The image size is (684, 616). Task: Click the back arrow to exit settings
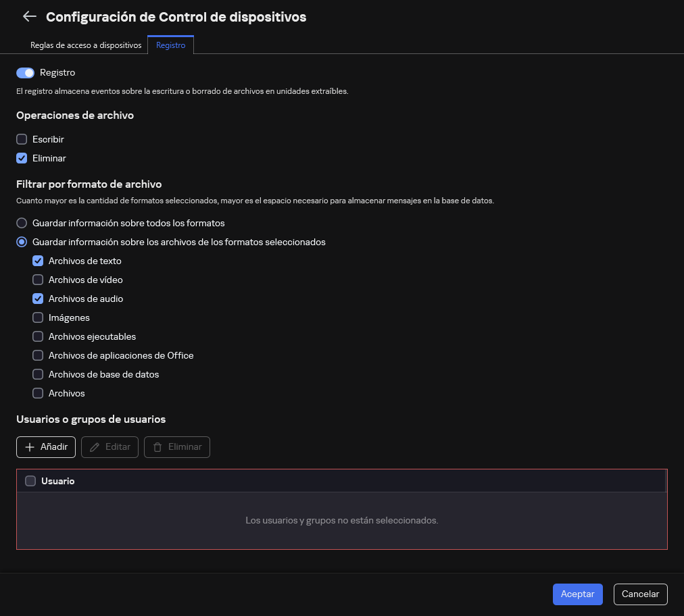click(x=29, y=16)
